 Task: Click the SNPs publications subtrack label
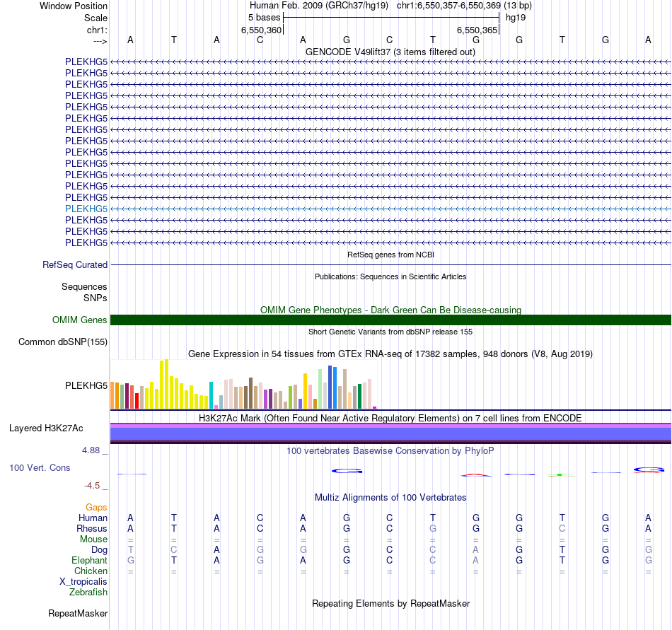tap(95, 298)
